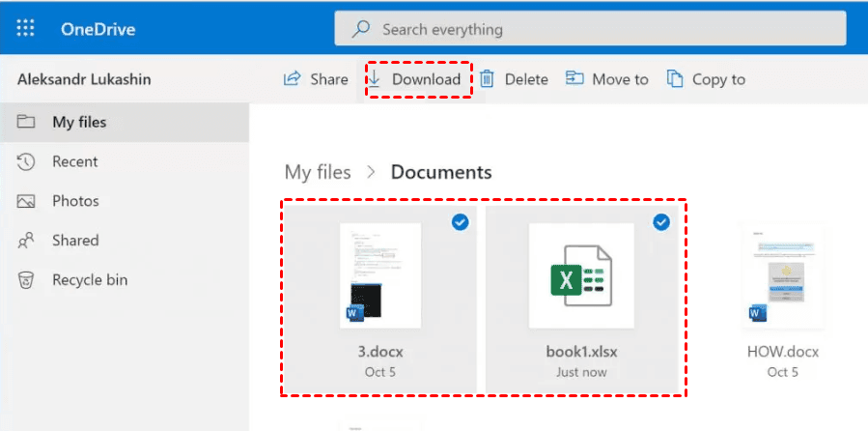Click the Copy to icon
The width and height of the screenshot is (868, 431).
pyautogui.click(x=674, y=78)
